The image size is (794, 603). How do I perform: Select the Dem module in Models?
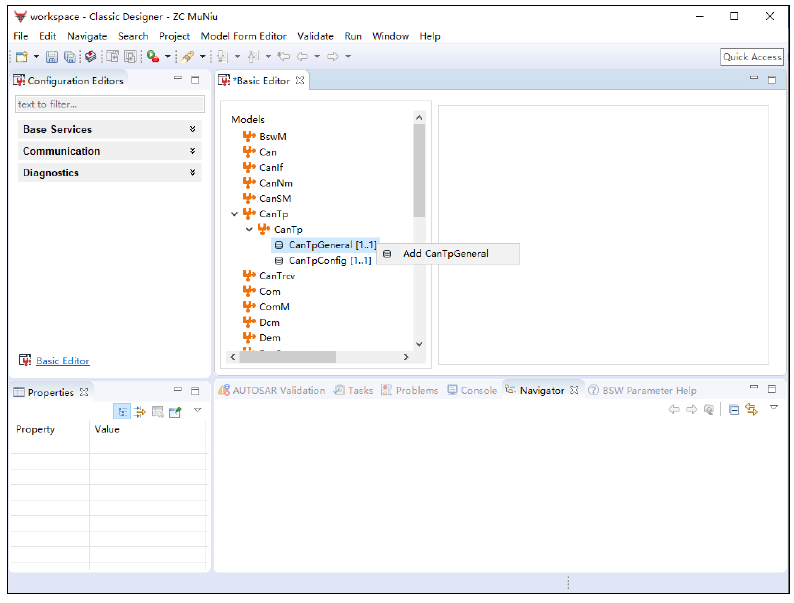pos(269,338)
